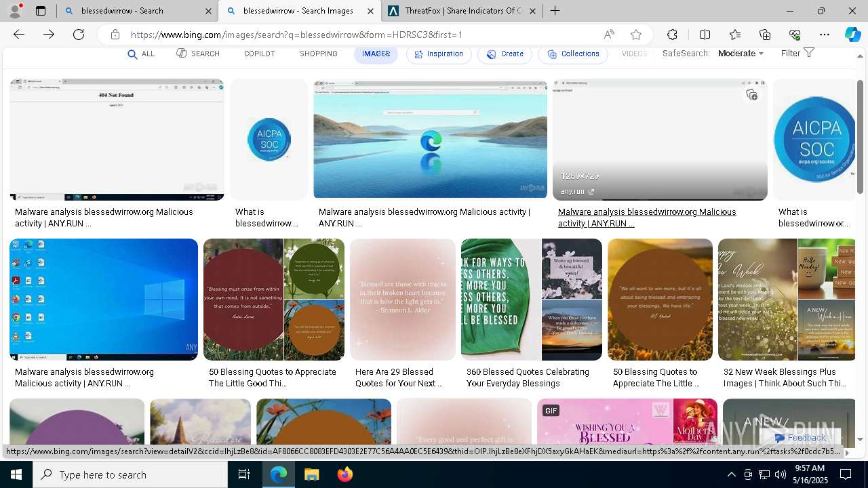
Task: Click the browser forward arrow
Action: point(49,35)
